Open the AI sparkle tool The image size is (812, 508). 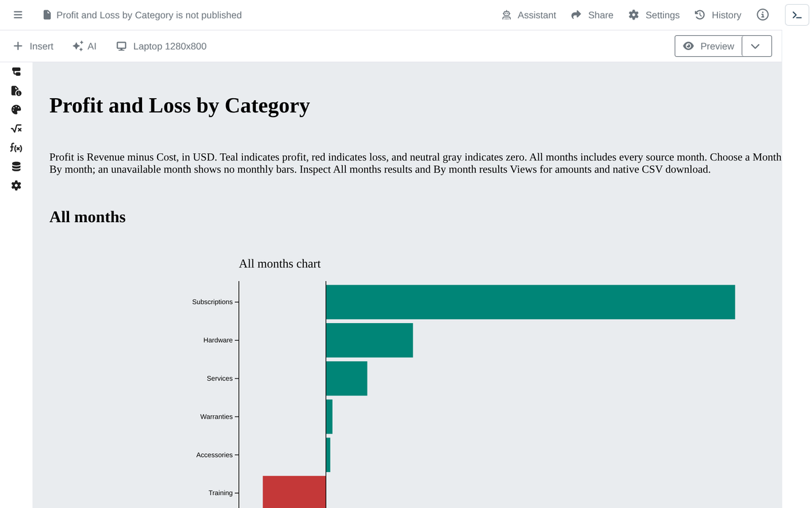coord(85,46)
